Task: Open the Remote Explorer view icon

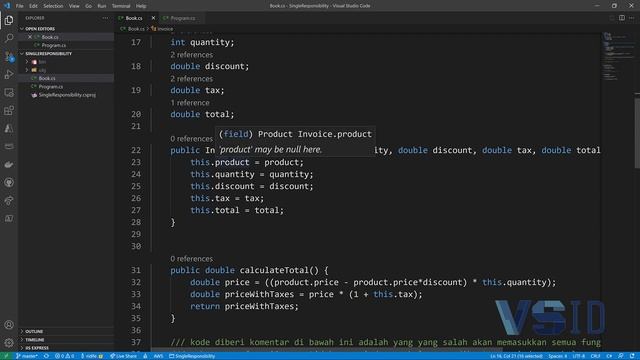Action: pos(9,93)
